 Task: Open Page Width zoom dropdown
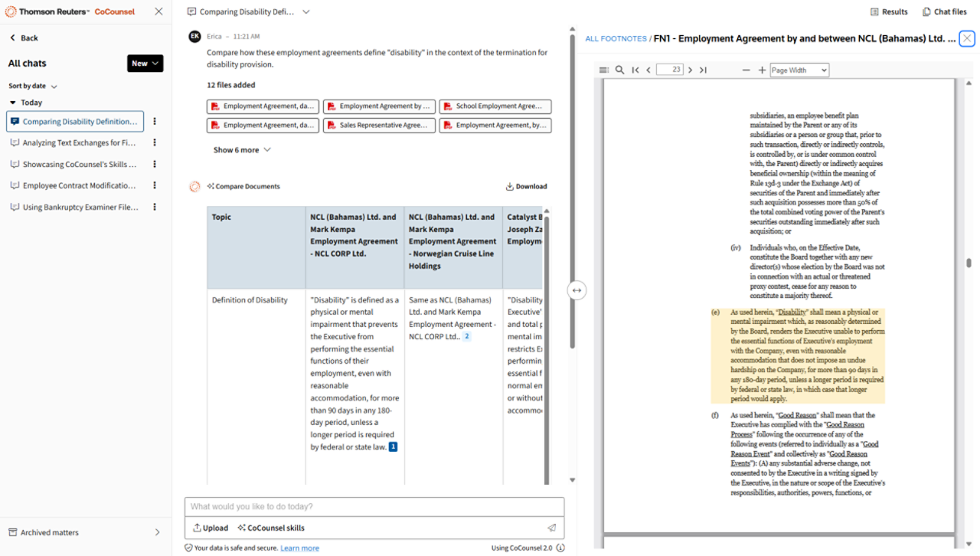[799, 70]
